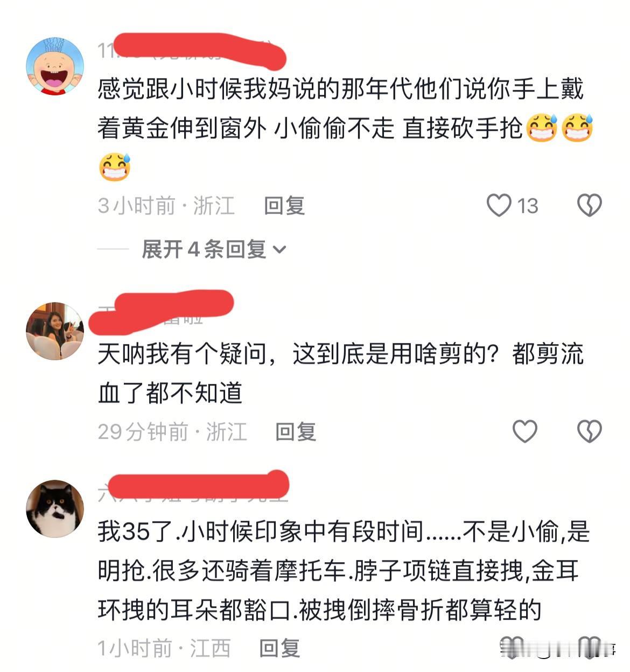Expand 展开4条回复 to show the replies

pyautogui.click(x=214, y=249)
